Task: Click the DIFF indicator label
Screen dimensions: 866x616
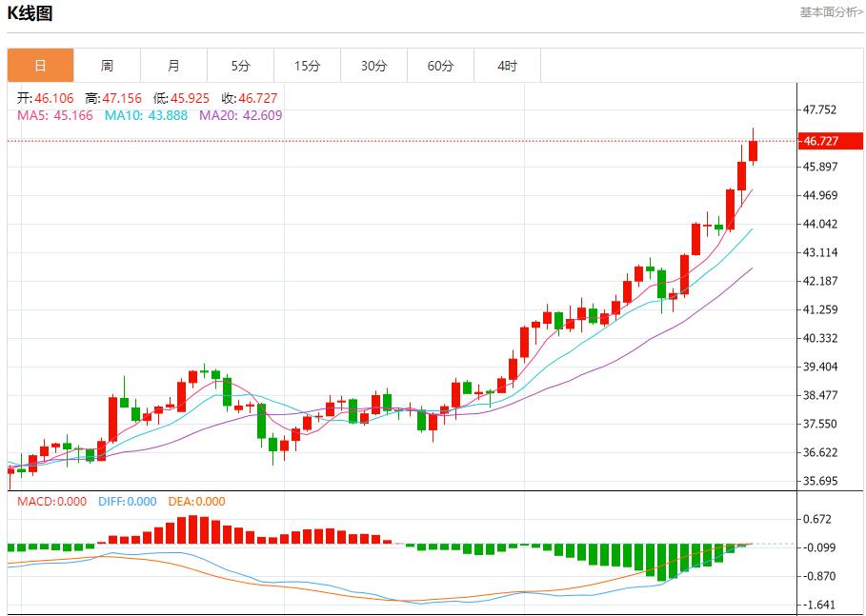Action: 126,500
